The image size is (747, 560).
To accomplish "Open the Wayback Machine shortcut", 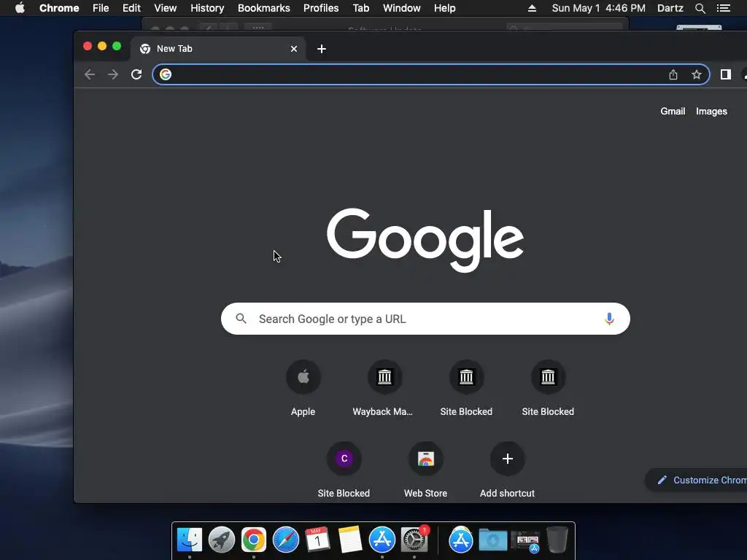I will click(x=384, y=377).
